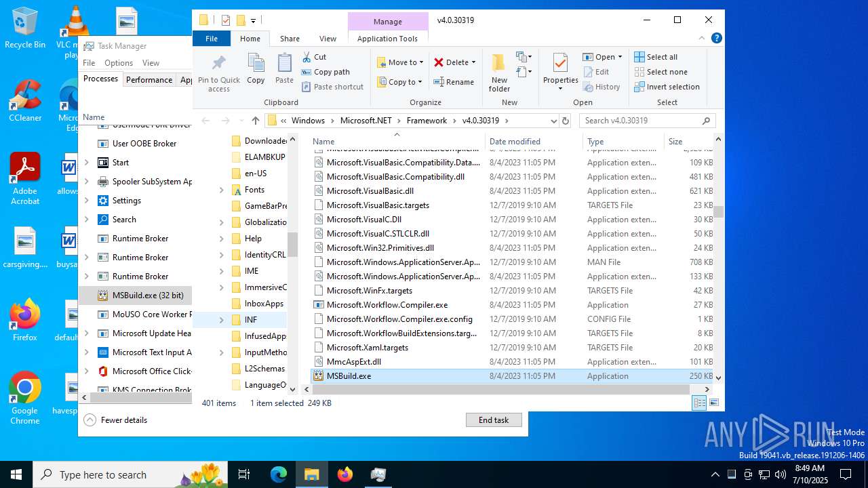Switch to Share ribbon tab
Image resolution: width=868 pixels, height=488 pixels.
290,39
